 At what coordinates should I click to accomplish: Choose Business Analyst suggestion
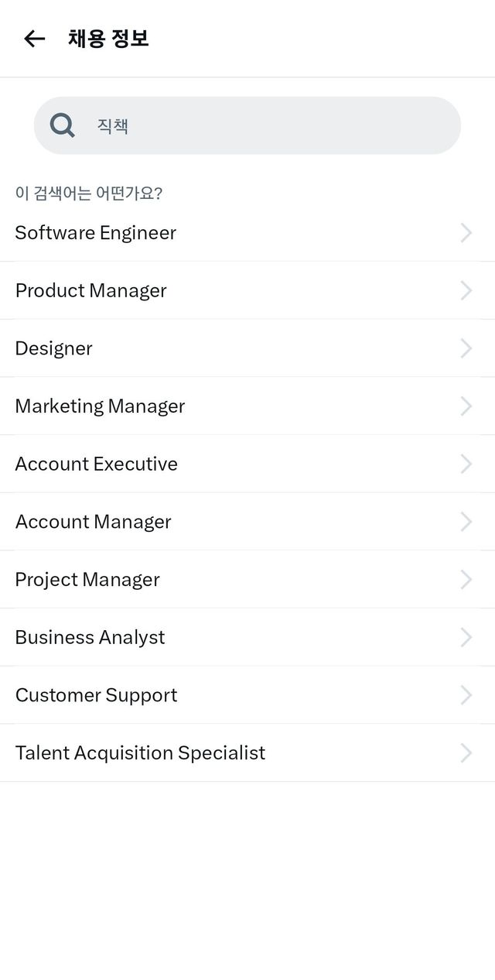(90, 637)
